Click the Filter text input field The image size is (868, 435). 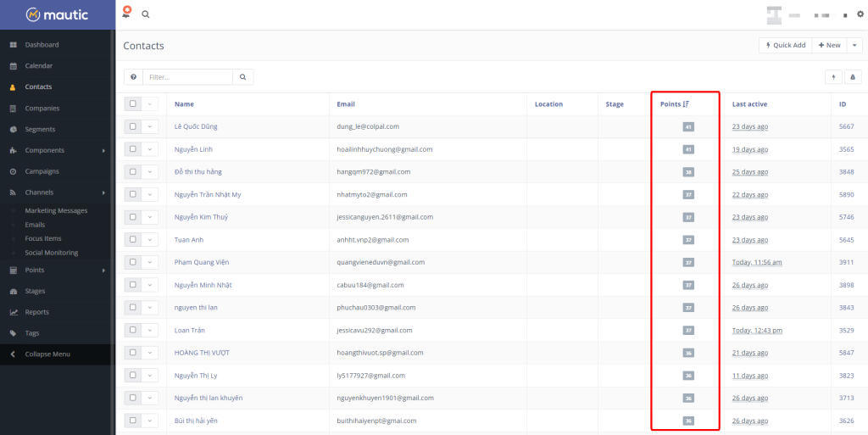(x=187, y=77)
